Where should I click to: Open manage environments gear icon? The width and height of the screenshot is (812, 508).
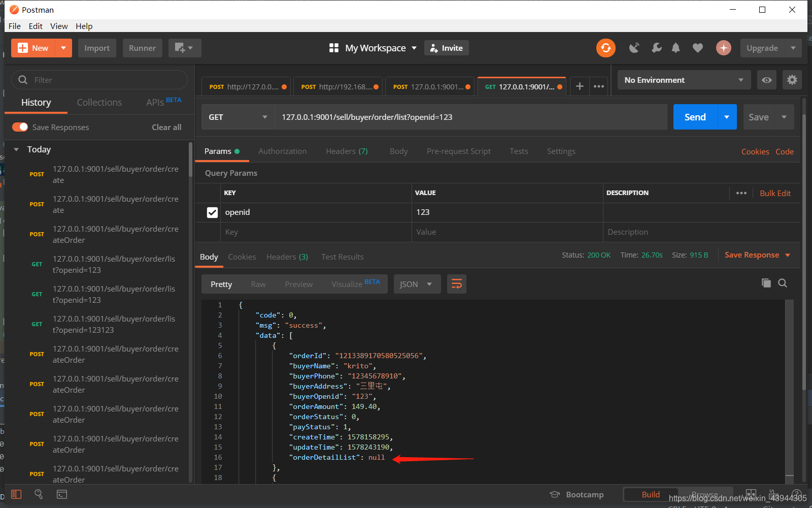click(x=792, y=80)
